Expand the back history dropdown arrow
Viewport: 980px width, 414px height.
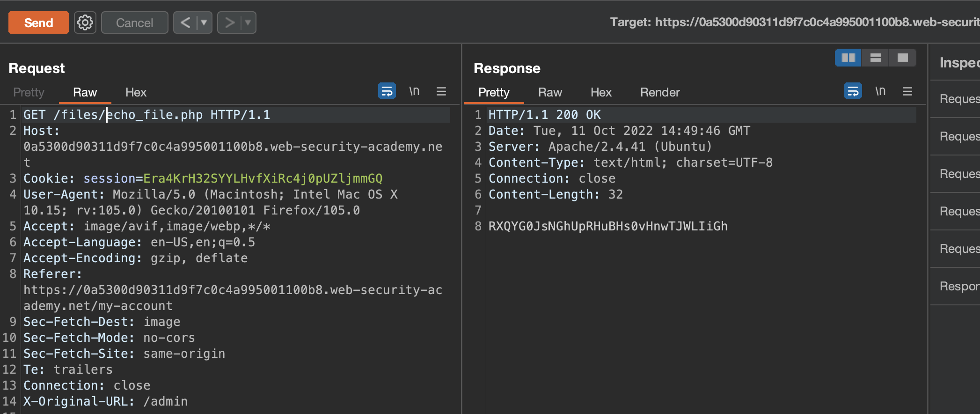click(204, 22)
